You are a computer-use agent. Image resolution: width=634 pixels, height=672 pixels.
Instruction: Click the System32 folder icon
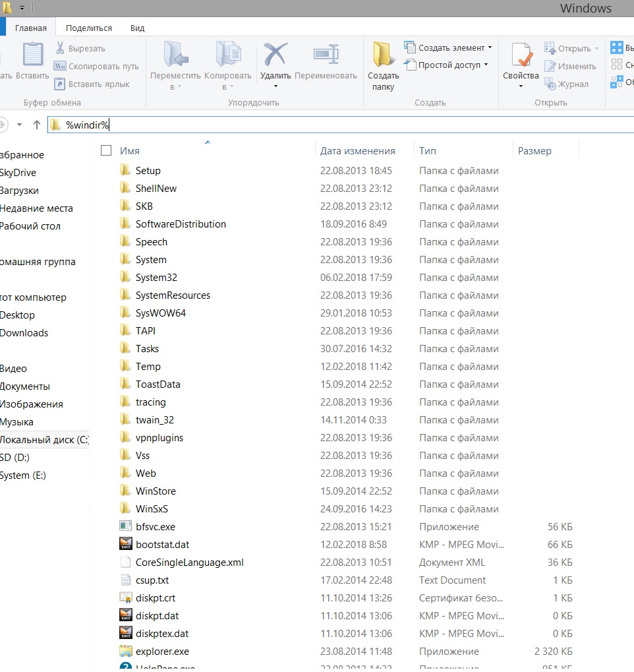[x=125, y=277]
